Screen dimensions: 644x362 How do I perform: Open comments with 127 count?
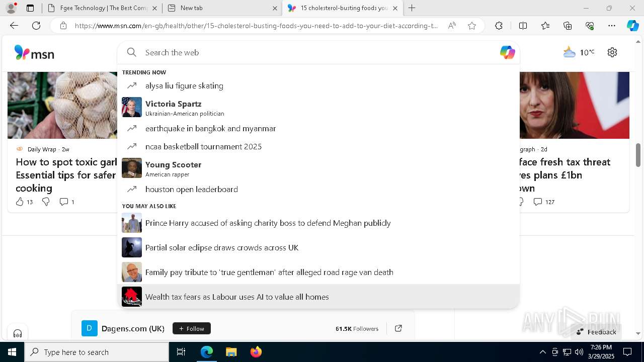coord(544,202)
